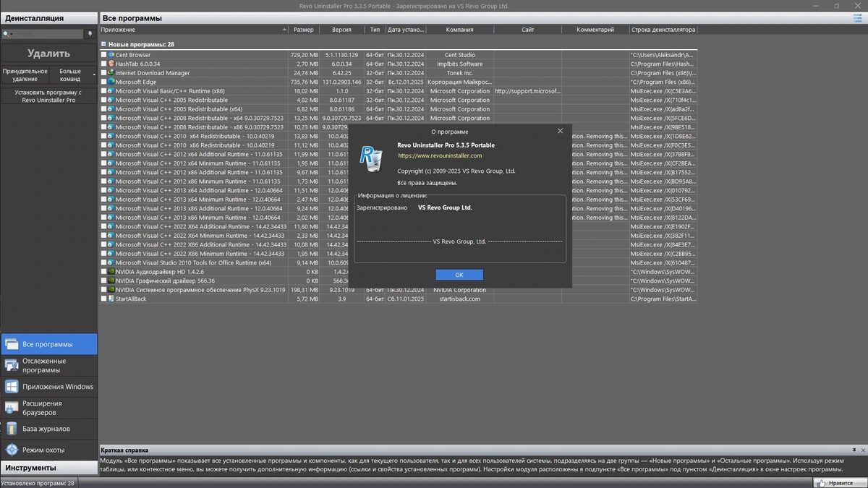Open the search options magnifier dropdown
The image size is (868, 488).
7,34
